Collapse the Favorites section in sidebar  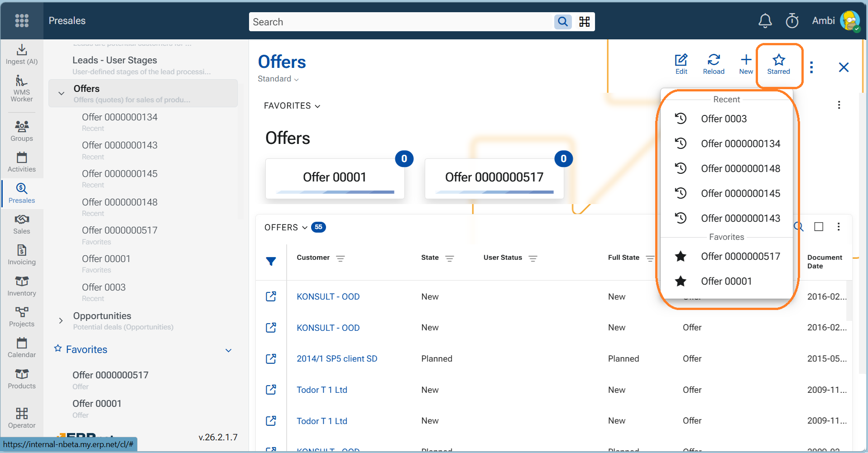[x=228, y=350]
